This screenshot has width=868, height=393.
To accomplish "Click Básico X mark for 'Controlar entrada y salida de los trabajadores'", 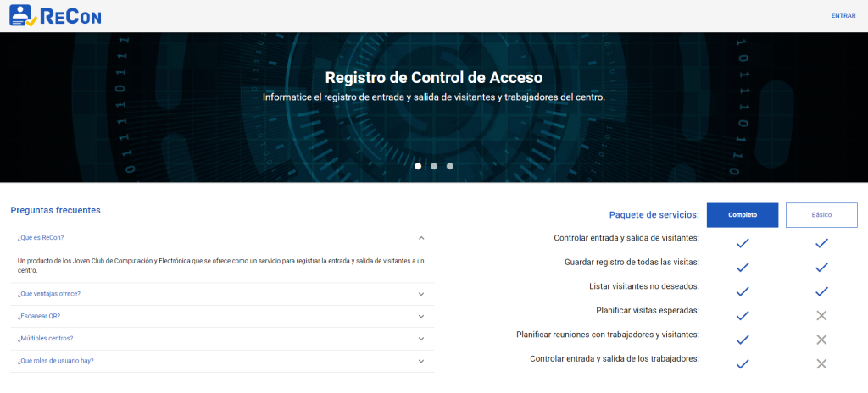I will [821, 363].
